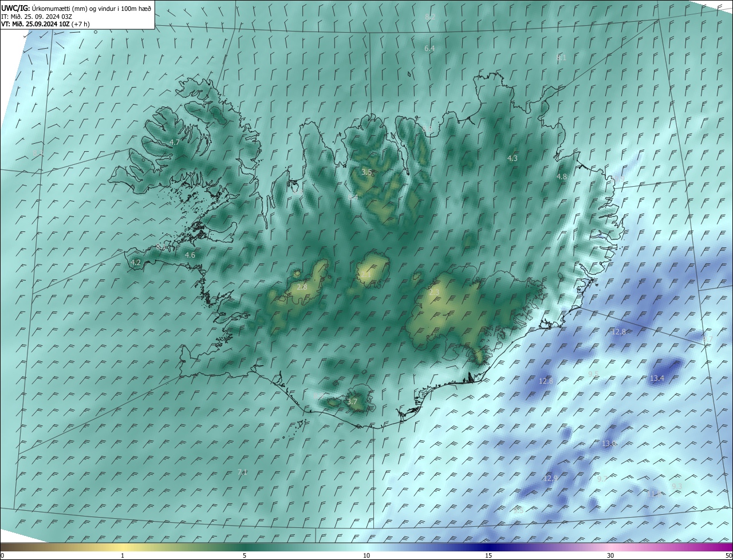Click the 30 label on the color scale
The image size is (733, 560).
coord(610,555)
